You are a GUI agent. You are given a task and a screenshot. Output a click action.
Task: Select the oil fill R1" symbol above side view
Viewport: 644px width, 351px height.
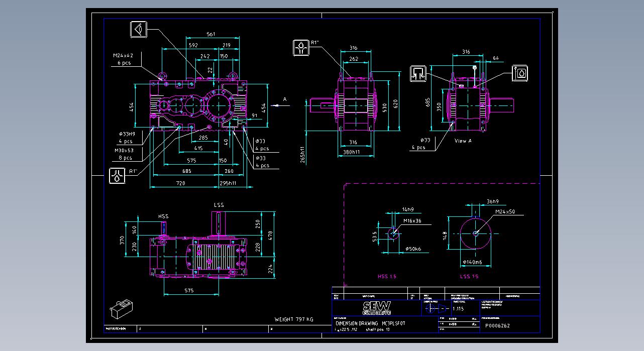pos(301,48)
